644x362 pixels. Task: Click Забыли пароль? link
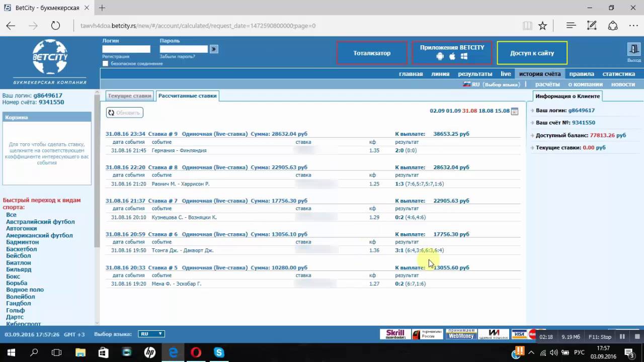click(x=177, y=57)
